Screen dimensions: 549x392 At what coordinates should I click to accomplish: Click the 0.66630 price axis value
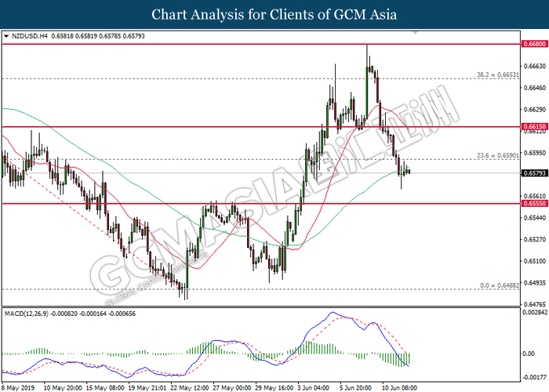tap(535, 66)
